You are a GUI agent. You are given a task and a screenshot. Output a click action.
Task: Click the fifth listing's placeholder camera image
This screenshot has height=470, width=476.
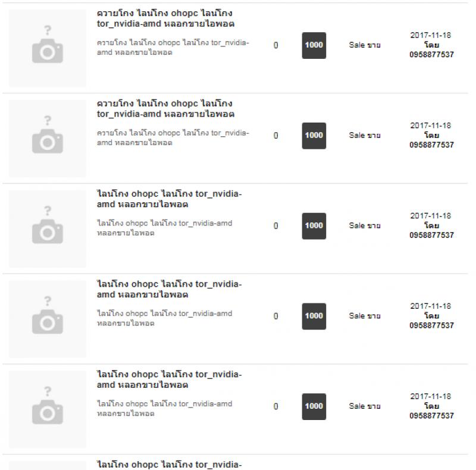(x=48, y=409)
